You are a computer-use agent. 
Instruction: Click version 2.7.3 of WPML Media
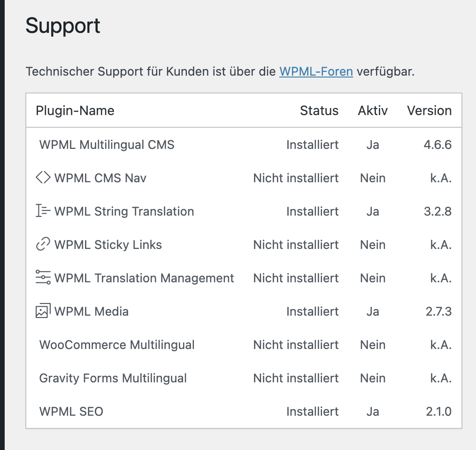(x=438, y=312)
